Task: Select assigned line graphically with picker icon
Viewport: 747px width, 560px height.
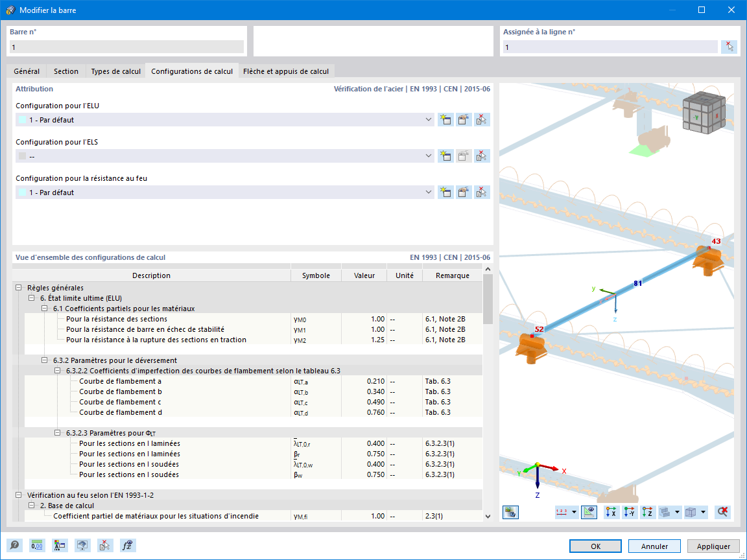Action: pos(729,46)
